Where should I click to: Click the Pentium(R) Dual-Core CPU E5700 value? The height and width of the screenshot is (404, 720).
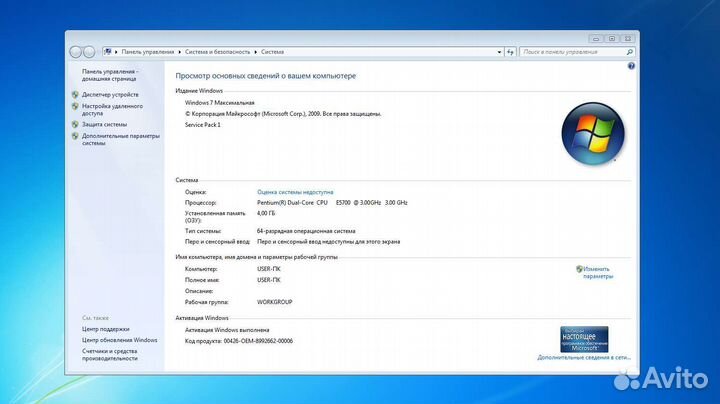[332, 202]
